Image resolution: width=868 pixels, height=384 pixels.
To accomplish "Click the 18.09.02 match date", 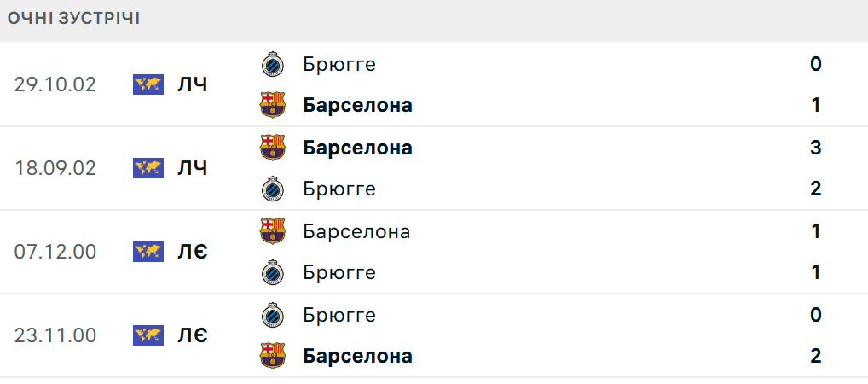I will pos(55,168).
